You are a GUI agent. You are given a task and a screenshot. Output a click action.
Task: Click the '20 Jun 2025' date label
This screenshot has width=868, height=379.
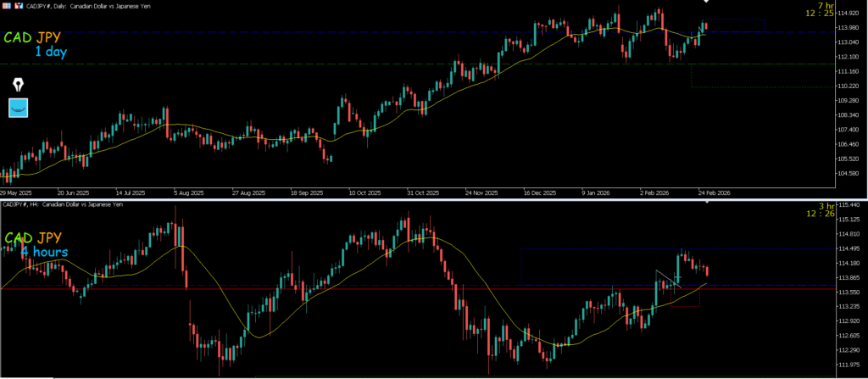pyautogui.click(x=73, y=193)
